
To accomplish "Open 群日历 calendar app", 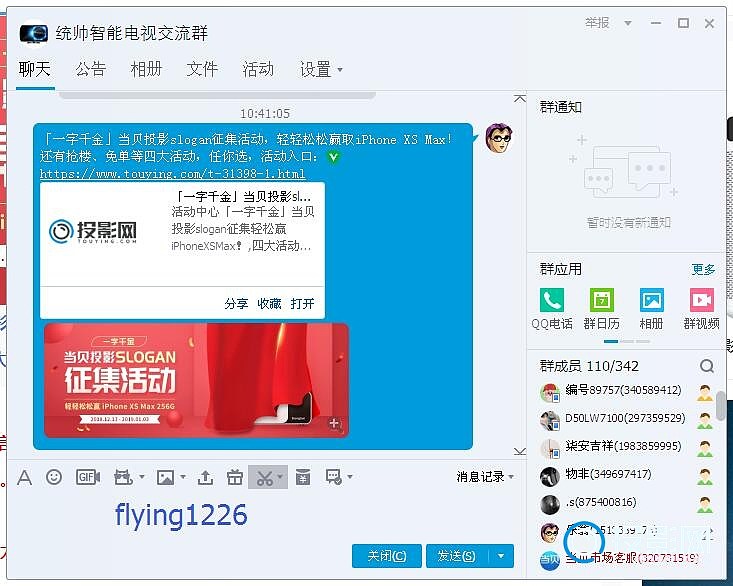I will click(x=602, y=309).
